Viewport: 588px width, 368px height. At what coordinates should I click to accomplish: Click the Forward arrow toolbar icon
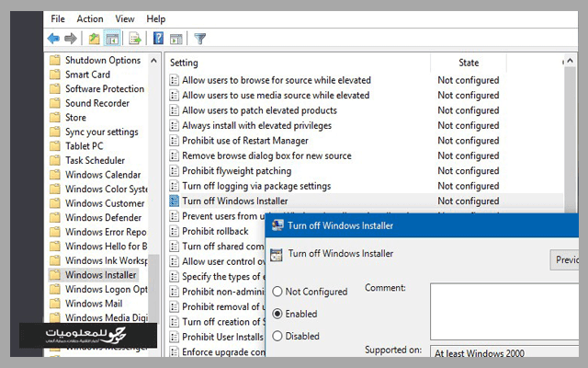point(70,39)
